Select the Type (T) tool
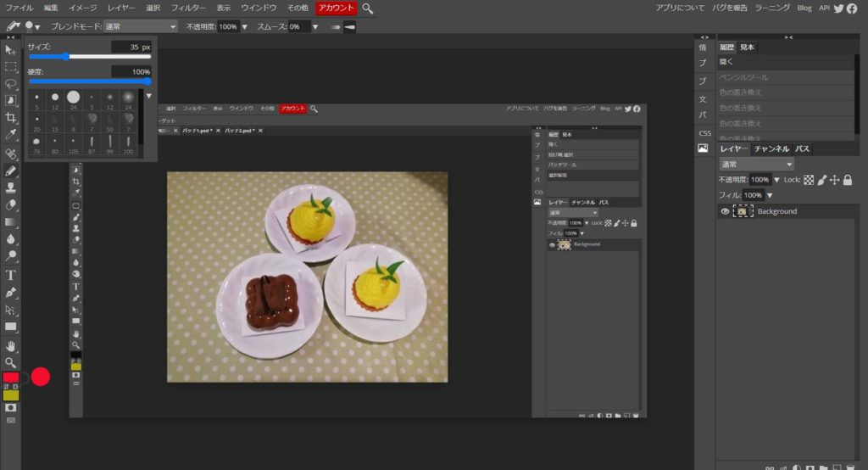This screenshot has width=868, height=470. [11, 275]
